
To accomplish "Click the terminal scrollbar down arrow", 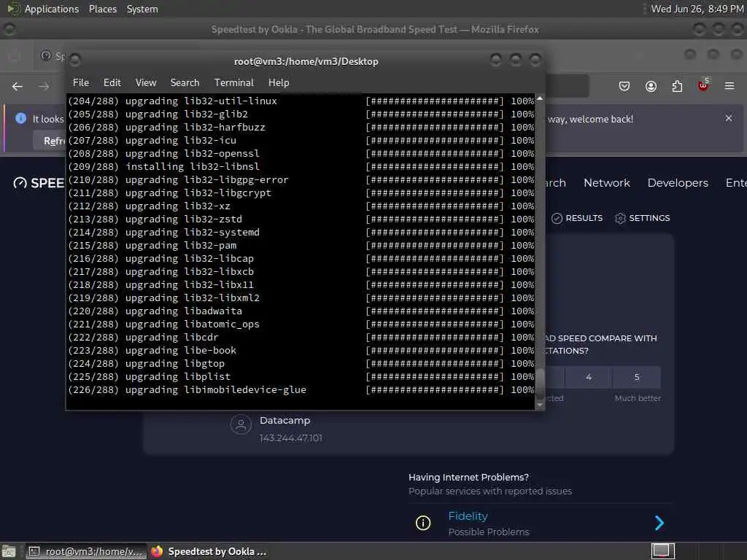I will (x=540, y=405).
